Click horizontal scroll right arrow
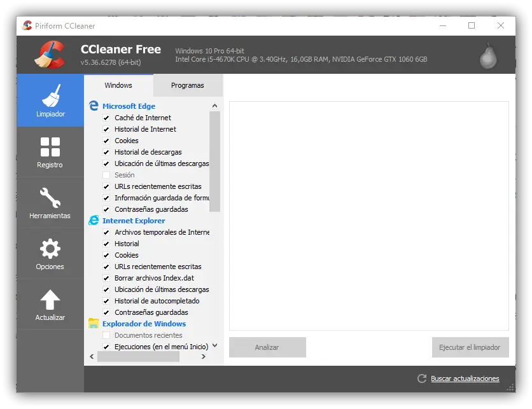Screen dimensions: 532x409 click(x=204, y=356)
